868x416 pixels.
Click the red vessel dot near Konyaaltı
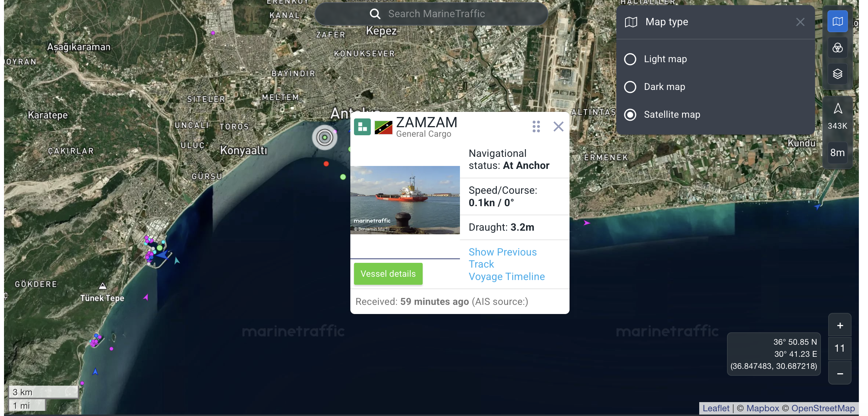[326, 164]
